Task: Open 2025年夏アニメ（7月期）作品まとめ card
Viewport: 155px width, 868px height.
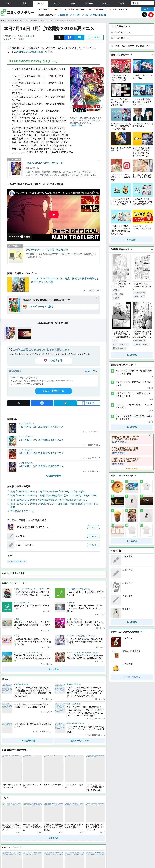Action: [53, 256]
